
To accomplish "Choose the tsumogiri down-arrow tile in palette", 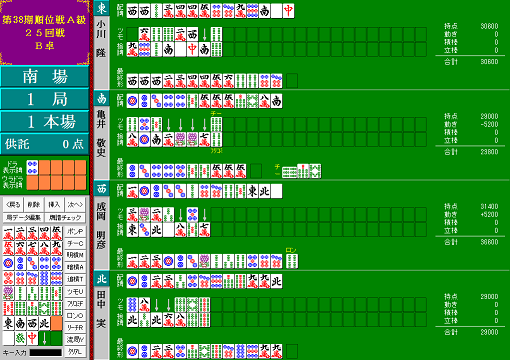I will [x=44, y=338].
